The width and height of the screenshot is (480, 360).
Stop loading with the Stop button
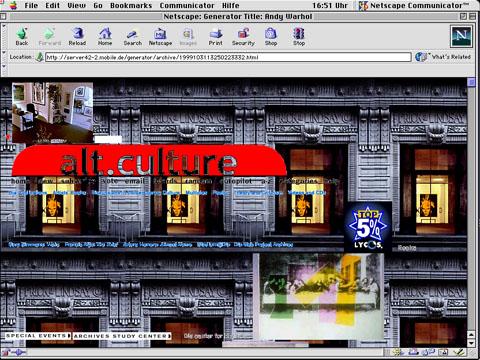click(299, 36)
